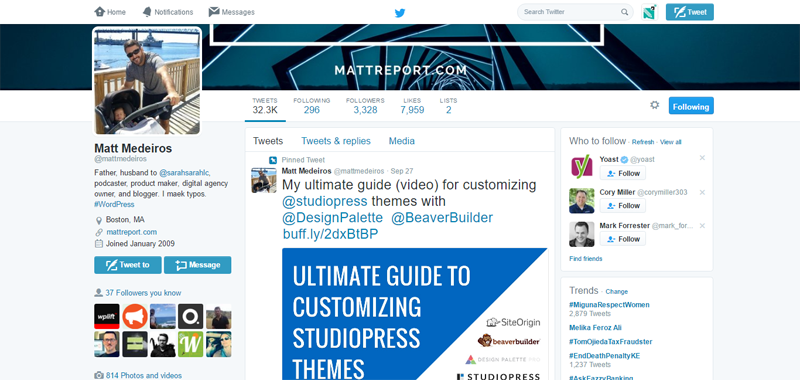The width and height of the screenshot is (800, 380).
Task: Click the Tweet to button
Action: tap(128, 265)
